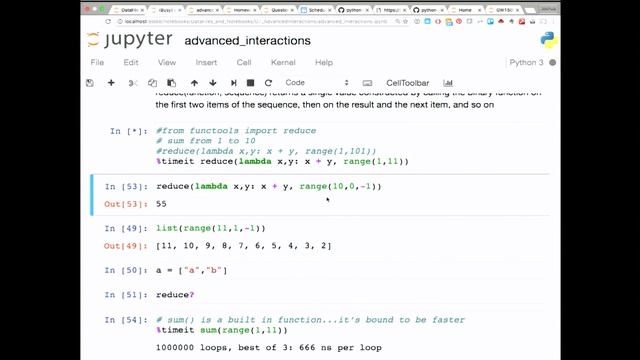This screenshot has height=360, width=640.
Task: Open the Cell menu
Action: [244, 62]
